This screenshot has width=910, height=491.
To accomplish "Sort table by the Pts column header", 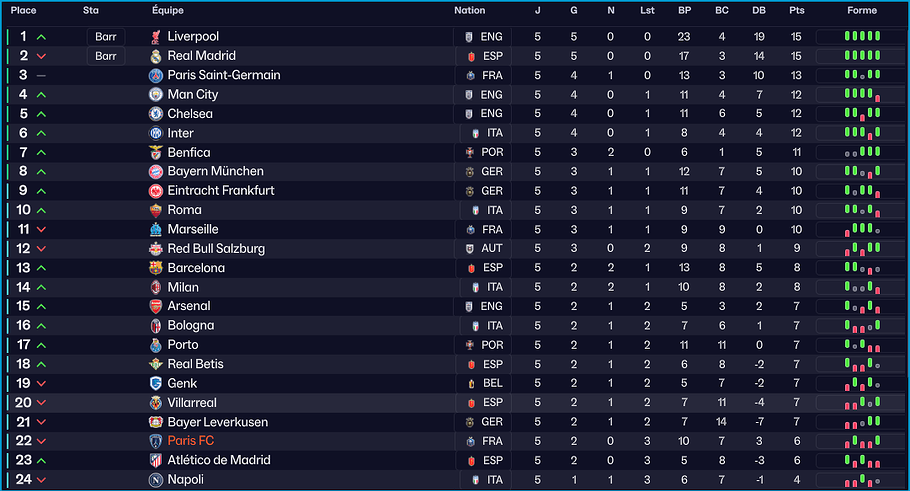I will [796, 10].
